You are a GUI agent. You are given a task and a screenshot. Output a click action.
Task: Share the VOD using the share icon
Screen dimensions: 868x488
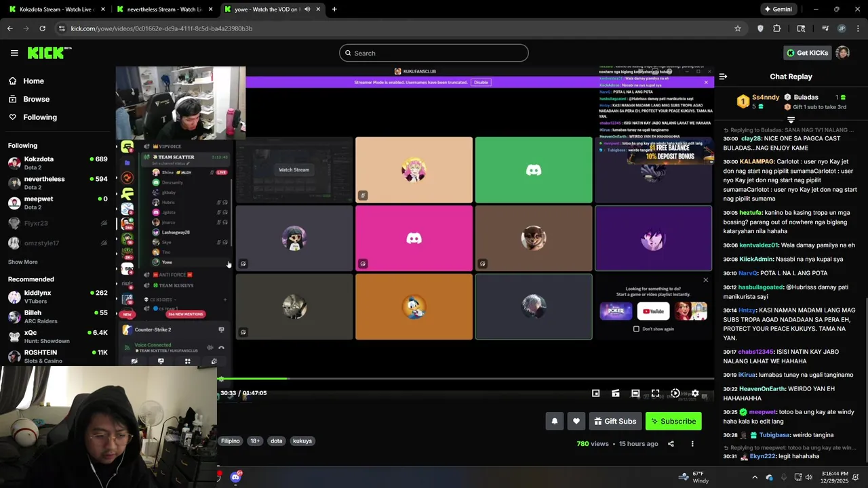coord(671,444)
